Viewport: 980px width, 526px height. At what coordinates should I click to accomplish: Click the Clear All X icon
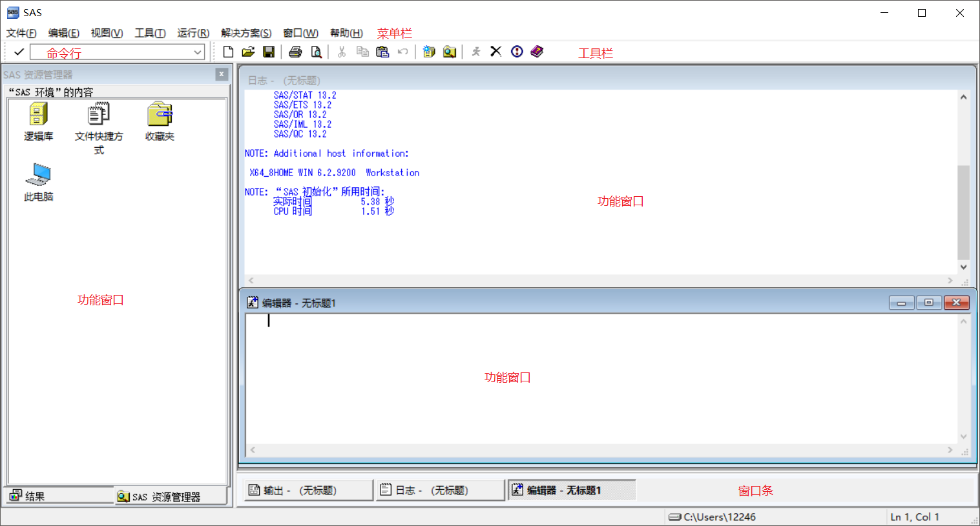[x=496, y=52]
